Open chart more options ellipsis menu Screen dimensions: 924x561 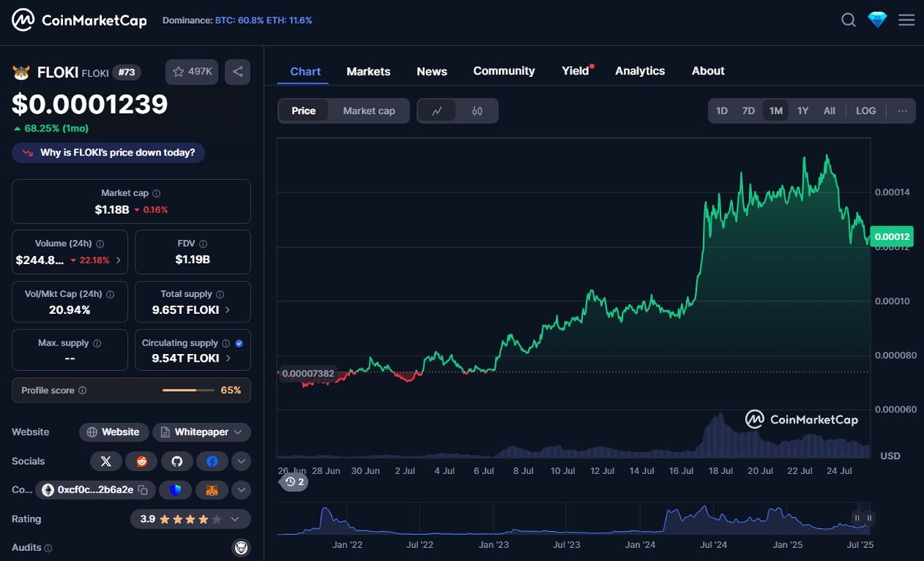(902, 111)
